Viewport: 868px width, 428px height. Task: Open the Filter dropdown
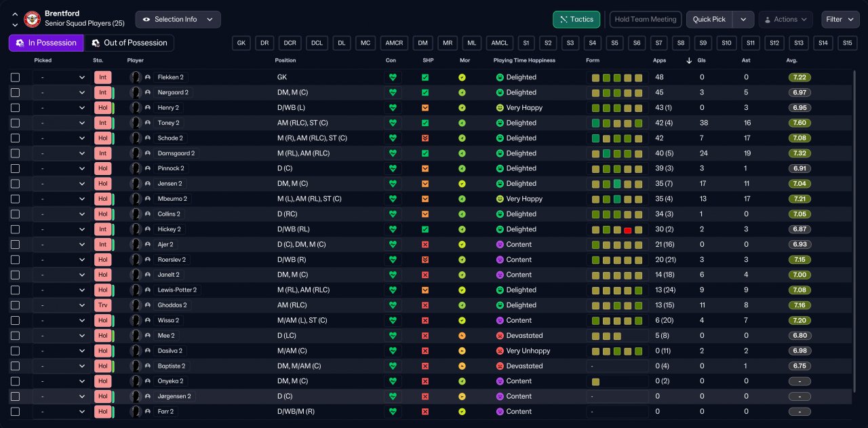pyautogui.click(x=841, y=20)
